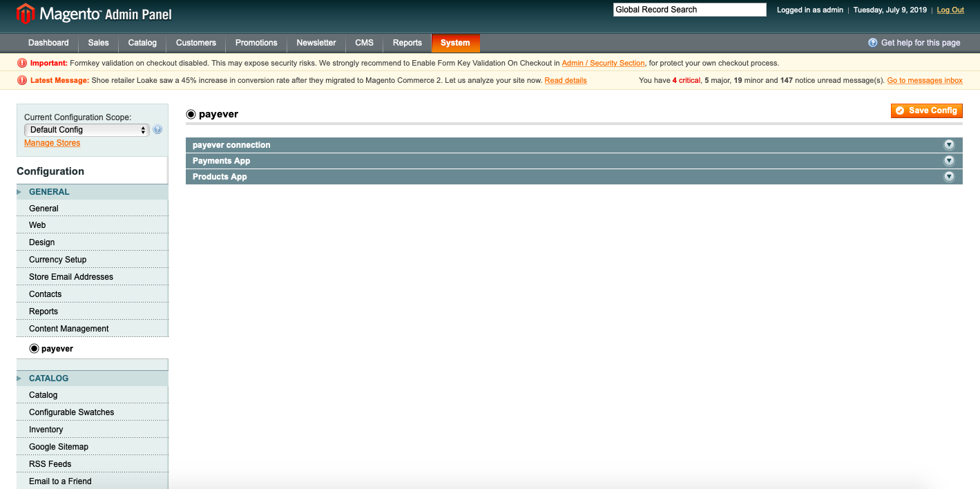Screen dimensions: 980x489
Task: Collapse the GENERAL sidebar group
Action: click(92, 192)
